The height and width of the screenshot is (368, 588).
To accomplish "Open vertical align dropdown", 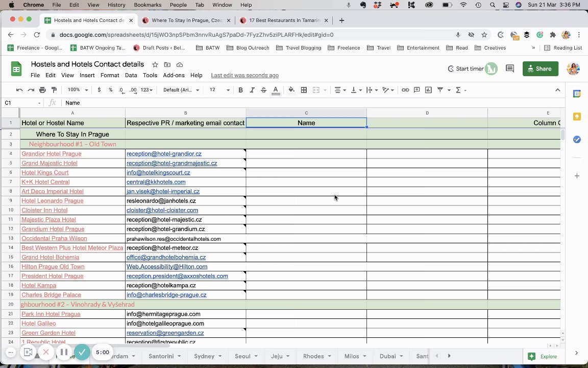I will coord(356,90).
